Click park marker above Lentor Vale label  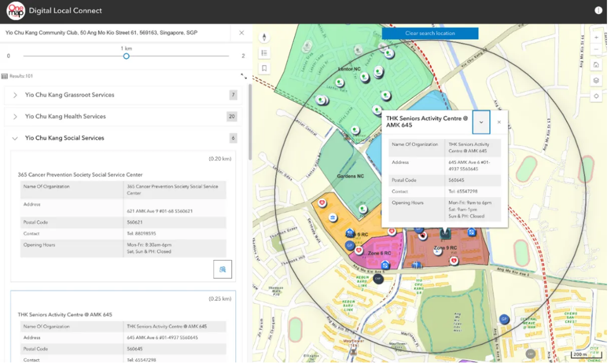pos(339,83)
